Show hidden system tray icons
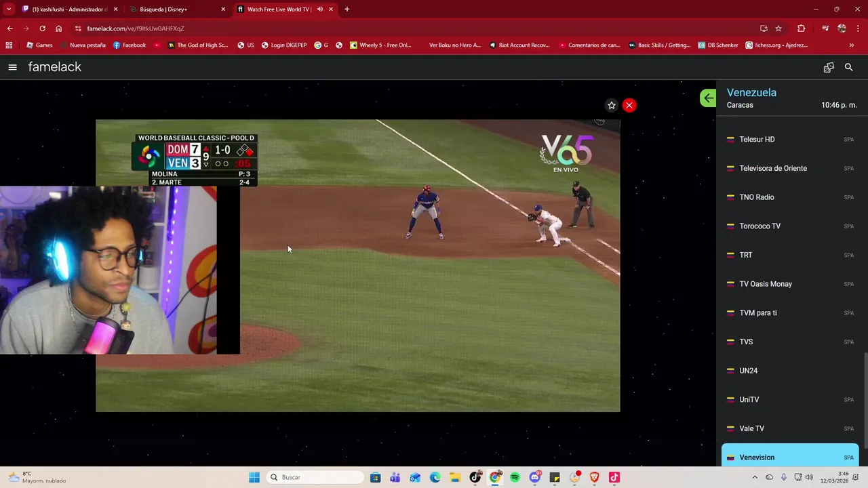This screenshot has width=868, height=488. [755, 477]
